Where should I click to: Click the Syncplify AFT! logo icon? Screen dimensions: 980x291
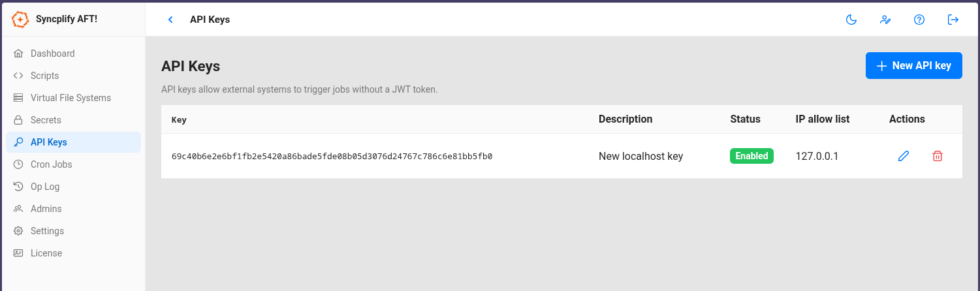pos(20,20)
